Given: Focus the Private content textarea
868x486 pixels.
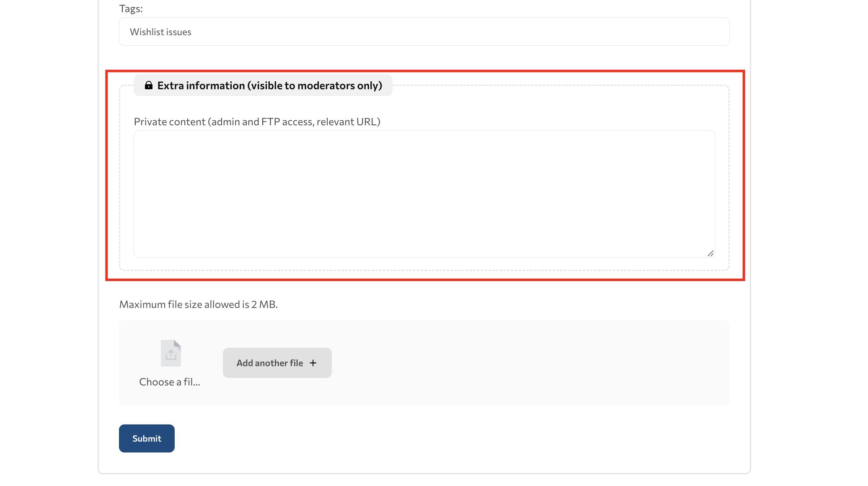Looking at the screenshot, I should 424,194.
